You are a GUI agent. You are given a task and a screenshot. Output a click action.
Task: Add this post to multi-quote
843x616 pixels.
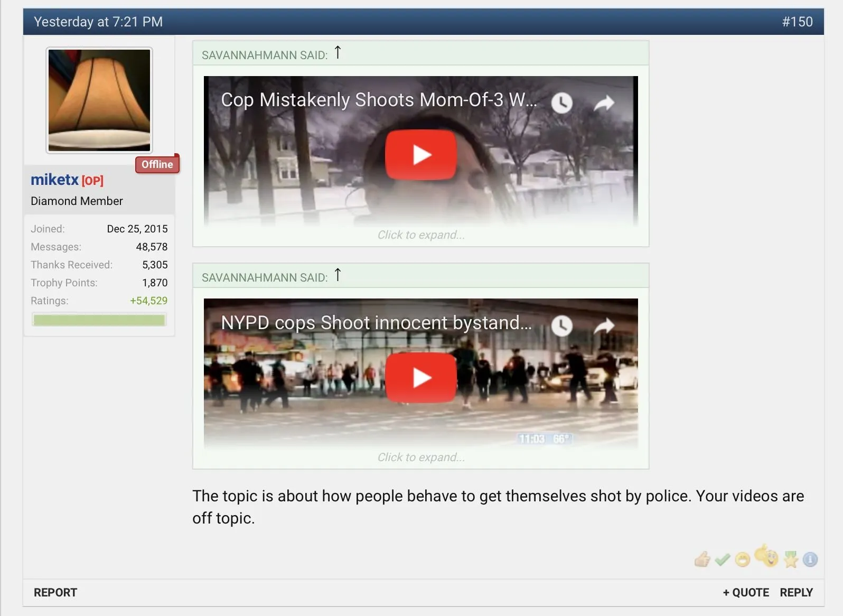(746, 592)
